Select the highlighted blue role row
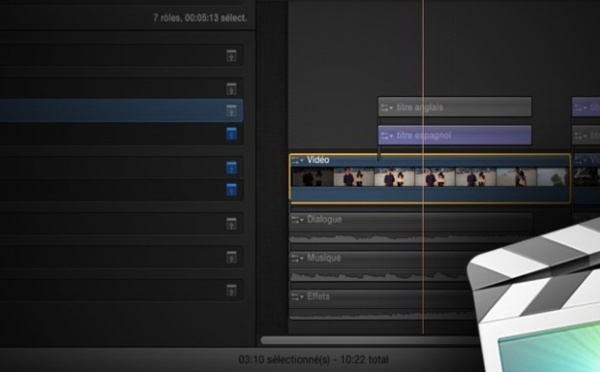This screenshot has height=372, width=600. point(121,111)
